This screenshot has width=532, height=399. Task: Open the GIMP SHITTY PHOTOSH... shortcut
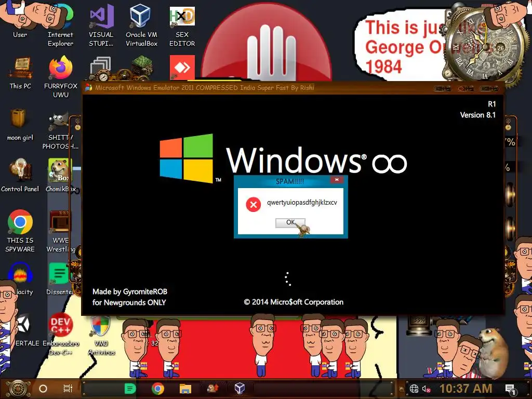pyautogui.click(x=60, y=131)
